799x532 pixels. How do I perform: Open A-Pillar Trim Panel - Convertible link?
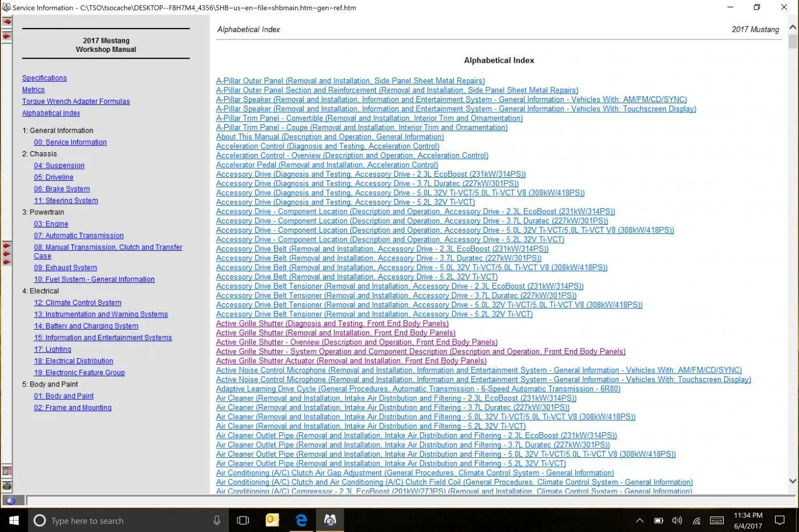tap(369, 118)
